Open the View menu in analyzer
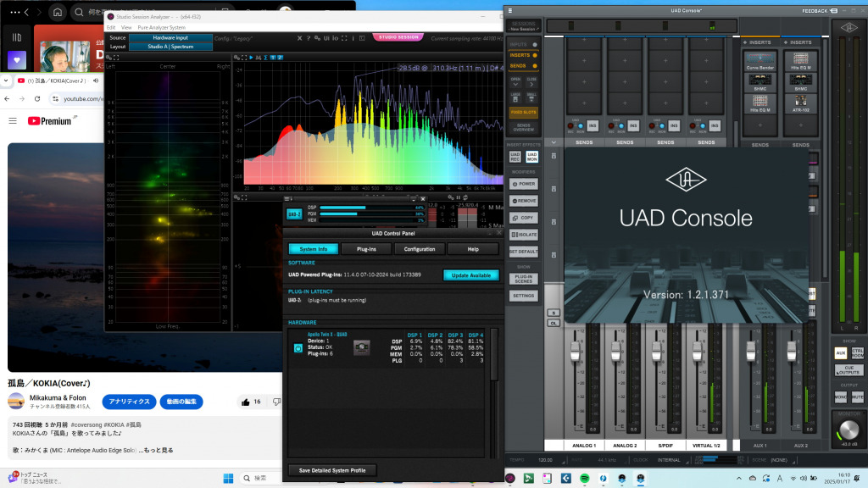The width and height of the screenshot is (868, 488). (x=126, y=27)
